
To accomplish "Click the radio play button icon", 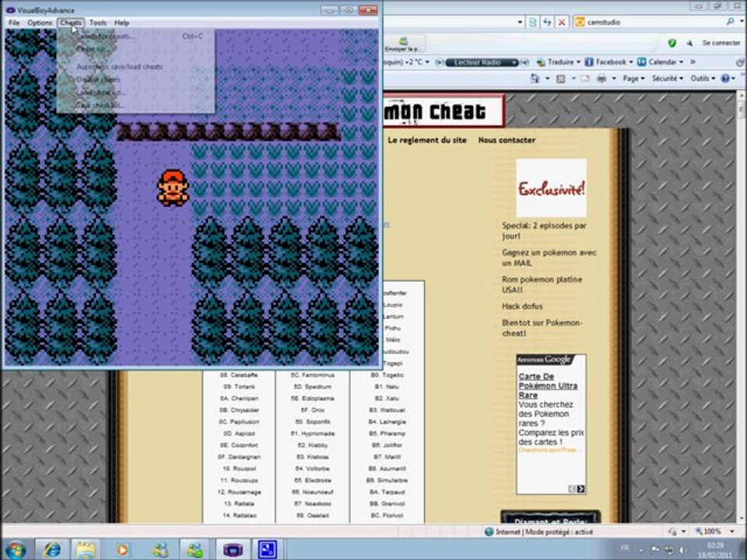I will [x=439, y=62].
